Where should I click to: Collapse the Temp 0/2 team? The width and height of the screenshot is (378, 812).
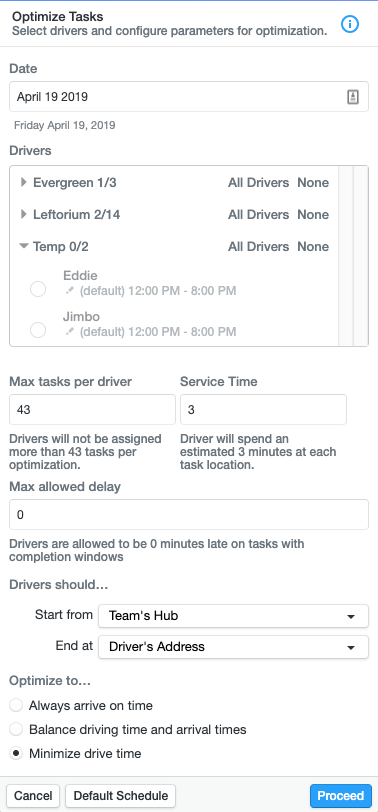tap(23, 246)
